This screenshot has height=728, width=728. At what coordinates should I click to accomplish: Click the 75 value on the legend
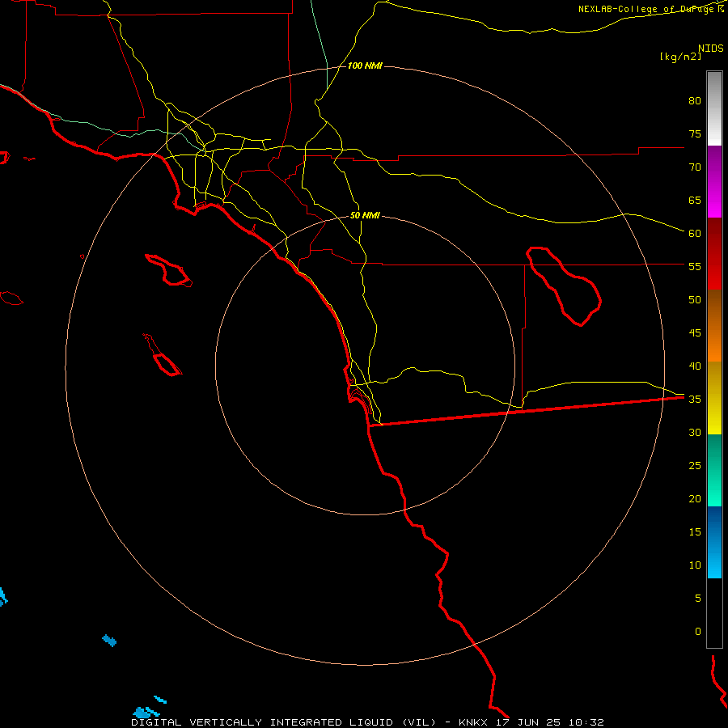click(695, 133)
